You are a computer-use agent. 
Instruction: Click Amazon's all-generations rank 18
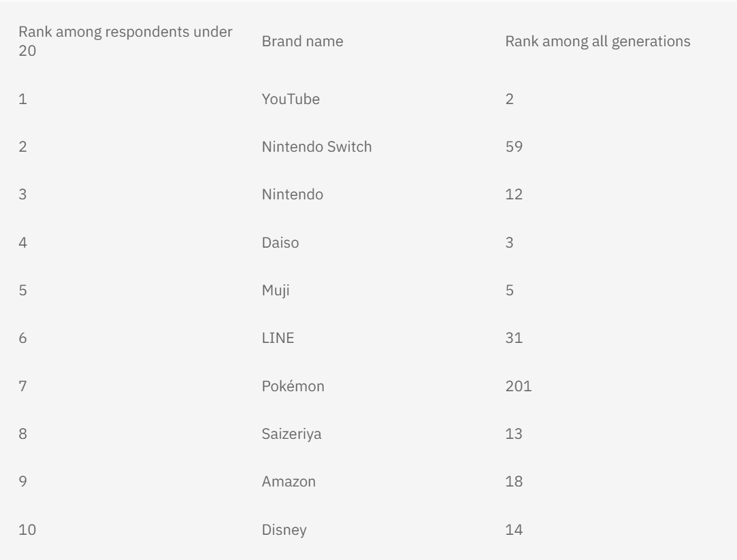point(514,482)
